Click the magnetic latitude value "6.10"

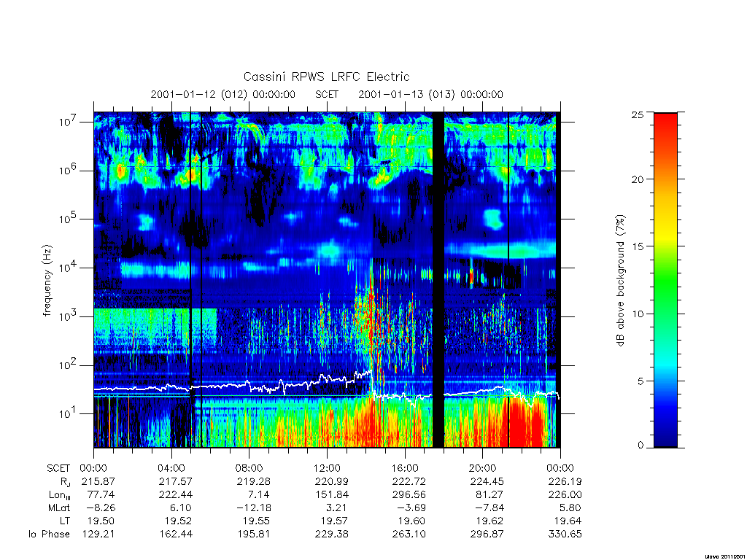(182, 507)
